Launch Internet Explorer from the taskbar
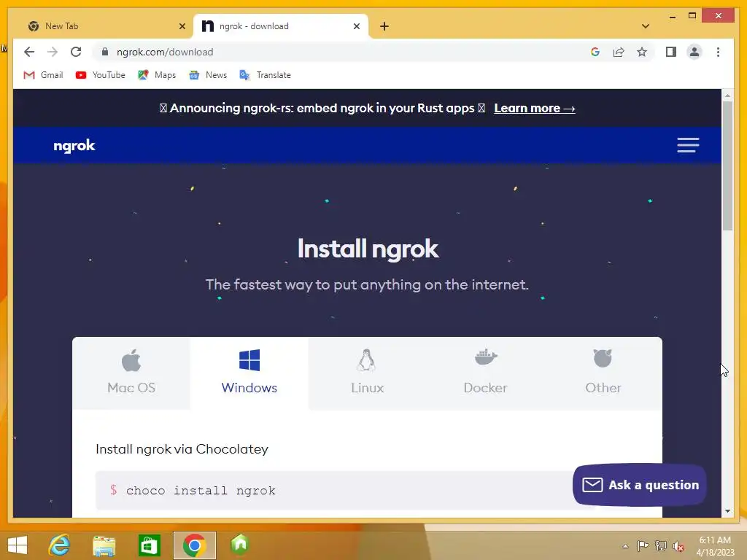This screenshot has height=560, width=747. click(x=60, y=545)
